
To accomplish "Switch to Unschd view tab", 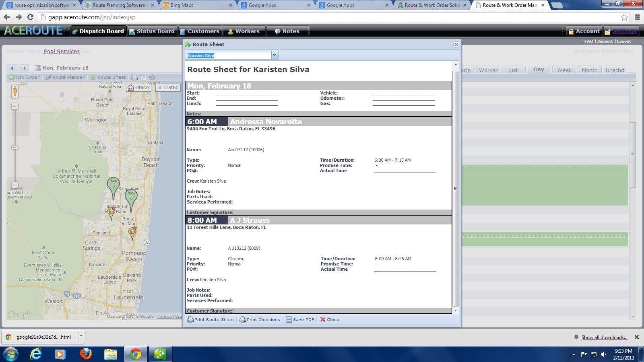I will click(615, 70).
